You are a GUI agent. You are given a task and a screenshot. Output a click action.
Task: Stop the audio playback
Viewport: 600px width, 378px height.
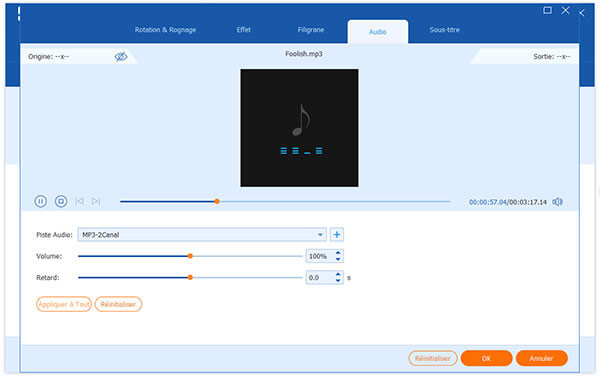click(61, 201)
